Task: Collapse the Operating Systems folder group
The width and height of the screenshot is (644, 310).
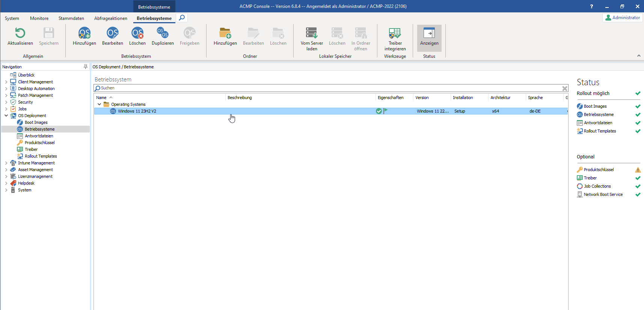Action: [99, 104]
